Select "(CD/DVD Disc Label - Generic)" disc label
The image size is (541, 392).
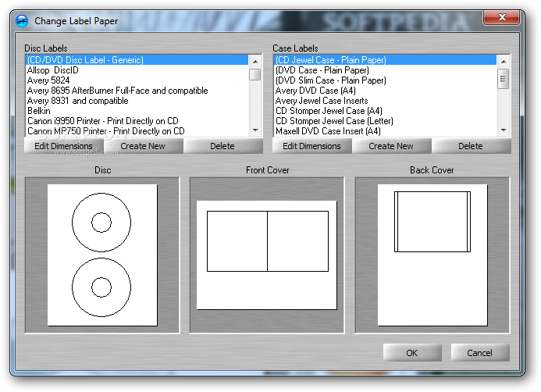click(x=137, y=60)
